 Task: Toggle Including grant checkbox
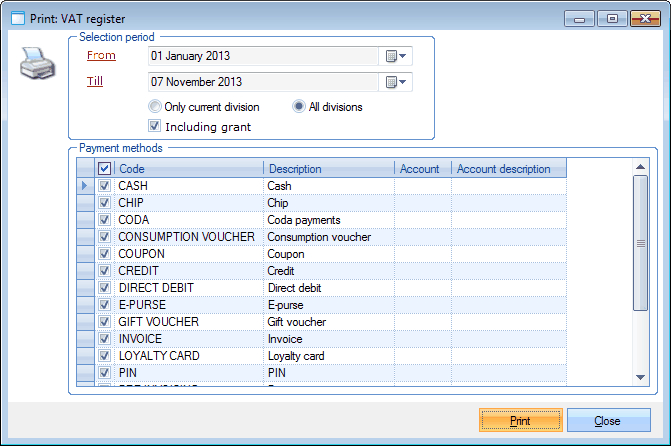(x=154, y=127)
